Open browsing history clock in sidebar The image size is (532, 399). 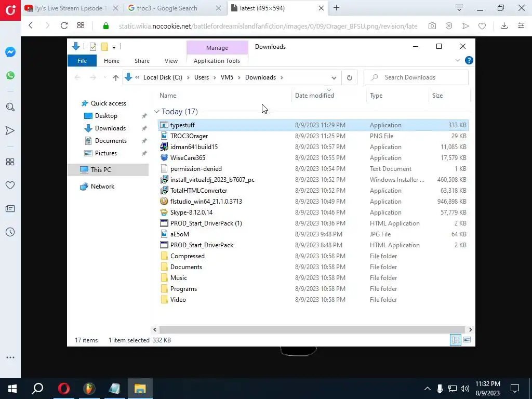(10, 232)
